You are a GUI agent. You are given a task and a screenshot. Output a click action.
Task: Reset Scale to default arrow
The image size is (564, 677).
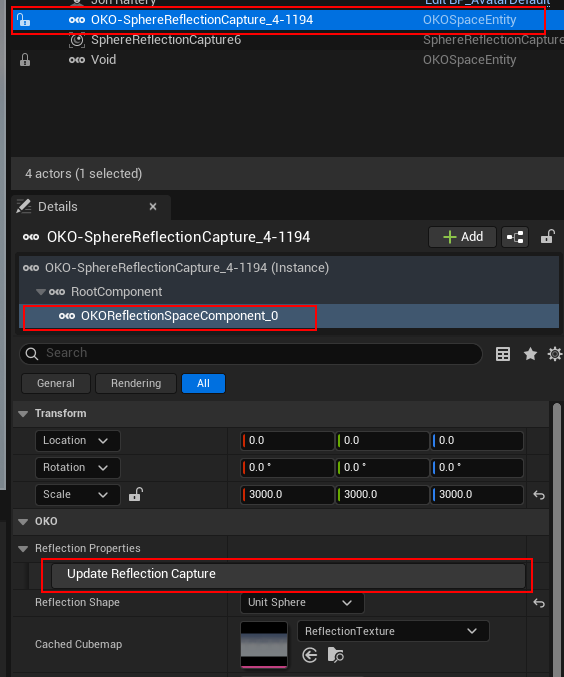pos(539,495)
